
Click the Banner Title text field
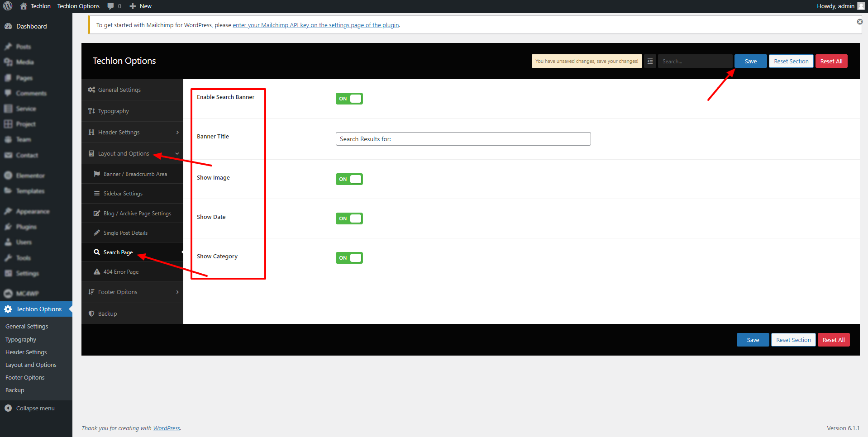[463, 139]
